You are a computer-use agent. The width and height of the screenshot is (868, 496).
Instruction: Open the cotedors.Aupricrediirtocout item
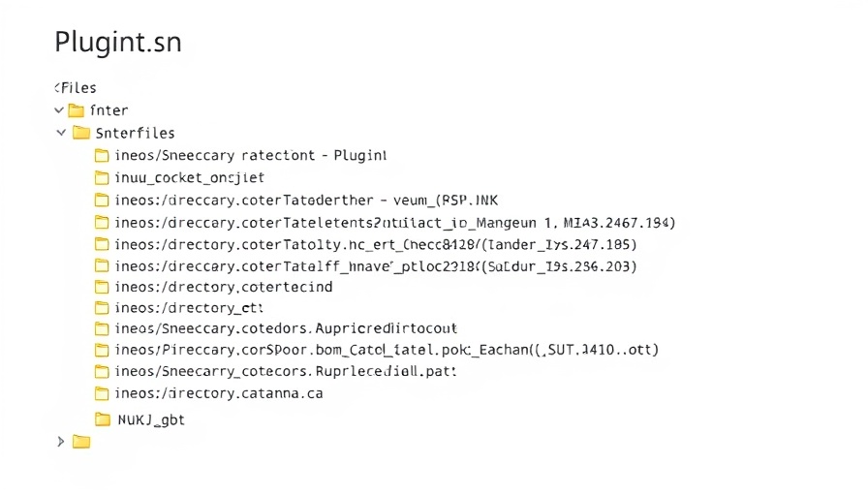pyautogui.click(x=285, y=329)
